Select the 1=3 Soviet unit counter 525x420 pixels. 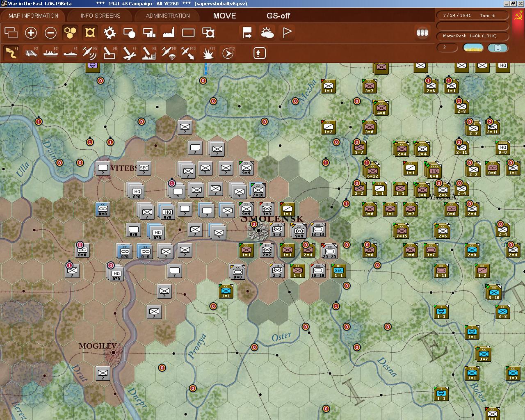513,373
